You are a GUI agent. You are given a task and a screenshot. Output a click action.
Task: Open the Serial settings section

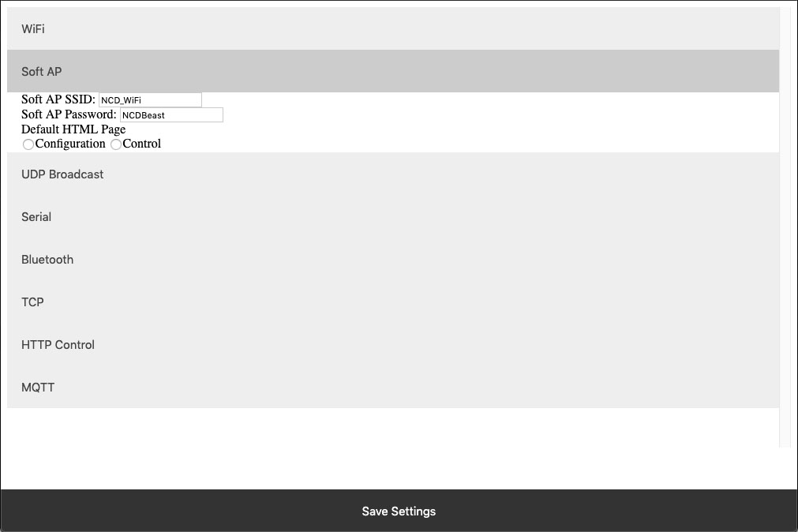pos(393,217)
